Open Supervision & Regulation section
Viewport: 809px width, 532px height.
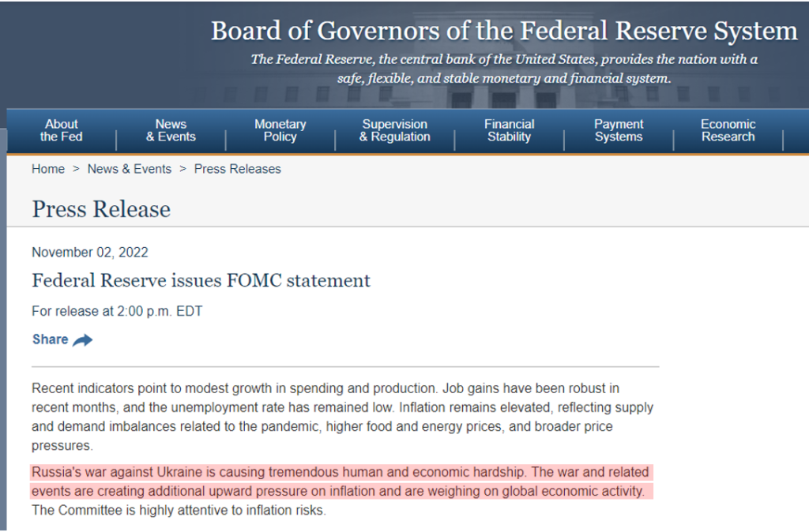[395, 130]
